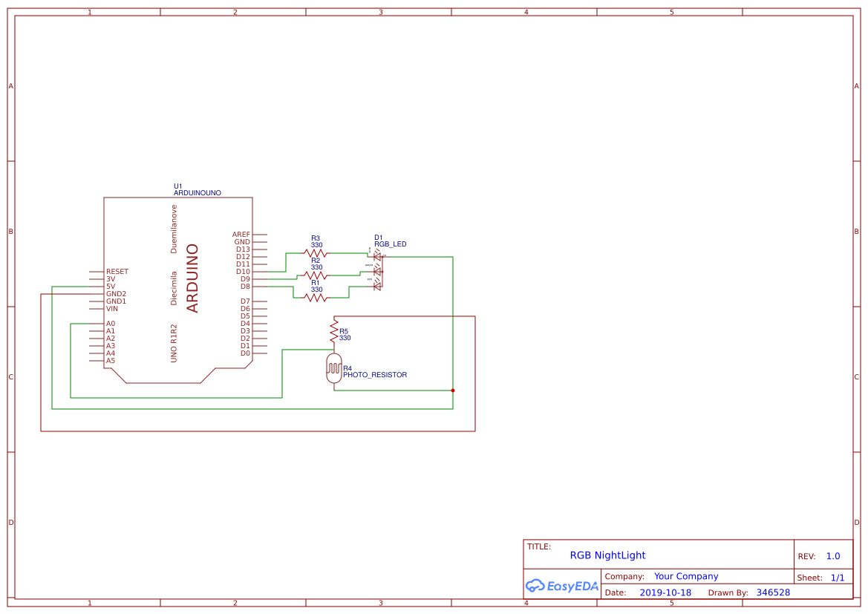Click the Your Company text field
The width and height of the screenshot is (868, 614).
[686, 576]
